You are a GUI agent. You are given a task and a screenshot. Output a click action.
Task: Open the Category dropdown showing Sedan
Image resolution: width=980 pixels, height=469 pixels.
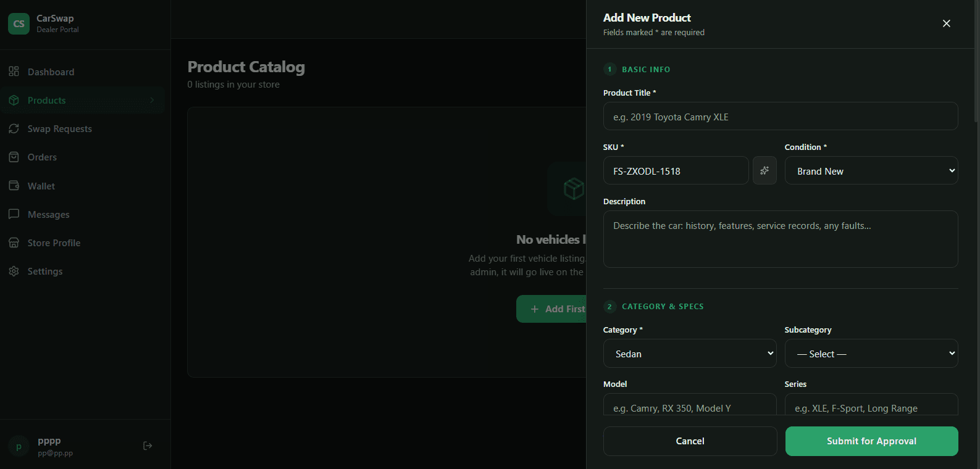click(690, 353)
